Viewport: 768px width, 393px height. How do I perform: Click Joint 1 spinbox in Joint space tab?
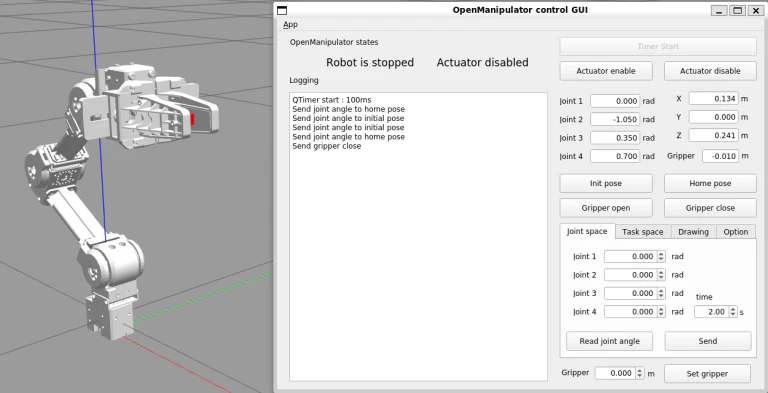(635, 256)
